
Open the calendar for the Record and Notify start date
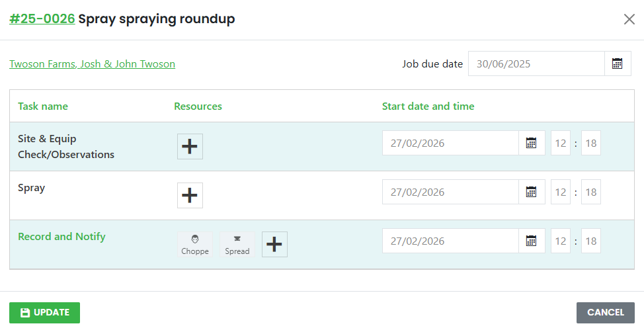pyautogui.click(x=532, y=241)
